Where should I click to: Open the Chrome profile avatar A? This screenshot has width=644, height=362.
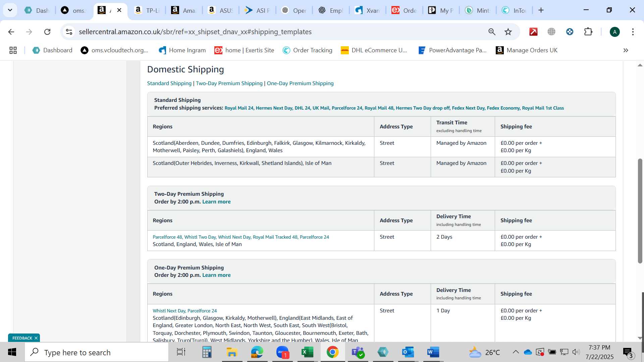(x=614, y=32)
